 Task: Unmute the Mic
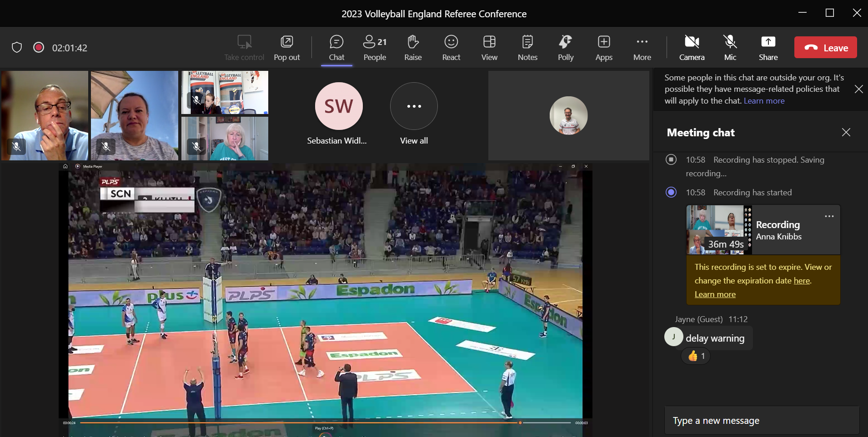click(x=730, y=48)
